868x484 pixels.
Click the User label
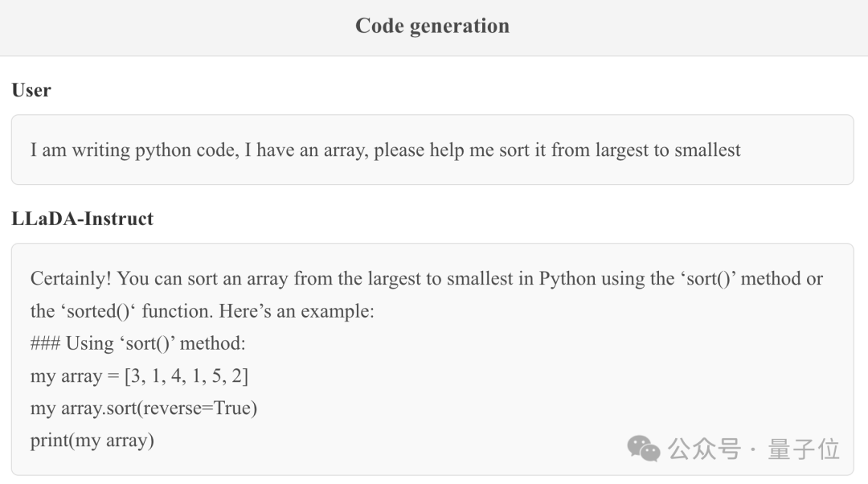[31, 90]
